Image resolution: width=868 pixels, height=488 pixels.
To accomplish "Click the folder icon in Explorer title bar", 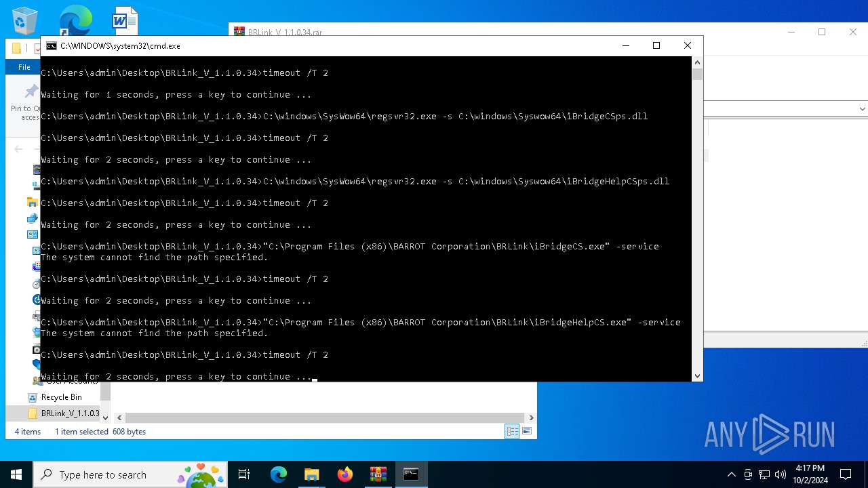I will (16, 49).
